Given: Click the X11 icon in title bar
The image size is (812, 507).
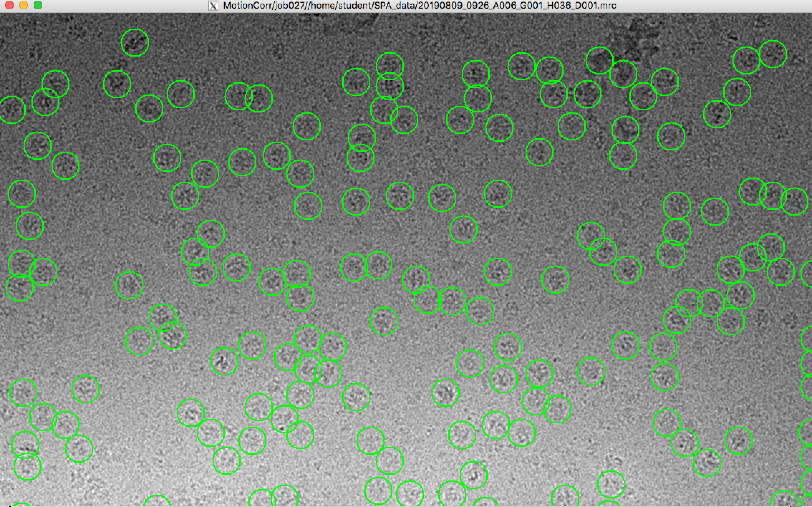Looking at the screenshot, I should pos(213,6).
